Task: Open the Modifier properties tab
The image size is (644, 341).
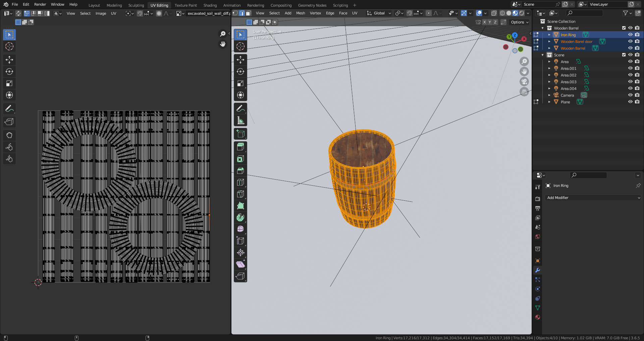Action: click(538, 270)
